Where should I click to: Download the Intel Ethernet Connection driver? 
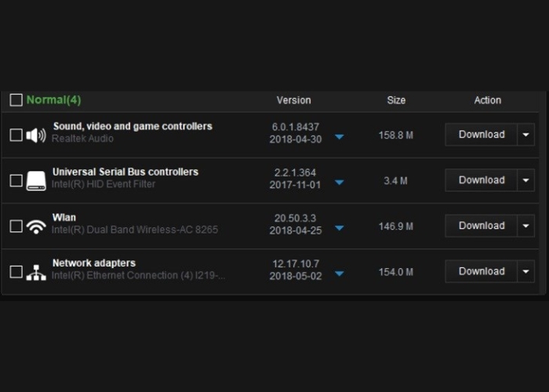(x=481, y=272)
